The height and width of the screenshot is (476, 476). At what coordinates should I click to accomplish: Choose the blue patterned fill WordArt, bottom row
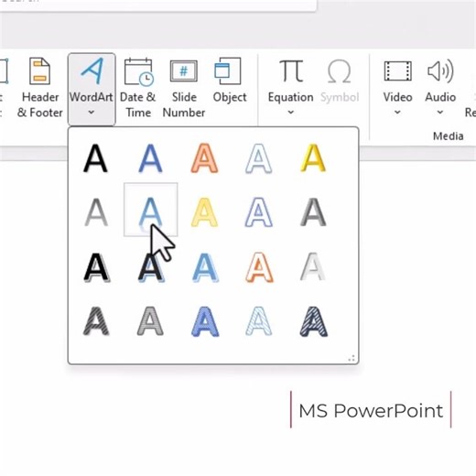click(x=205, y=321)
